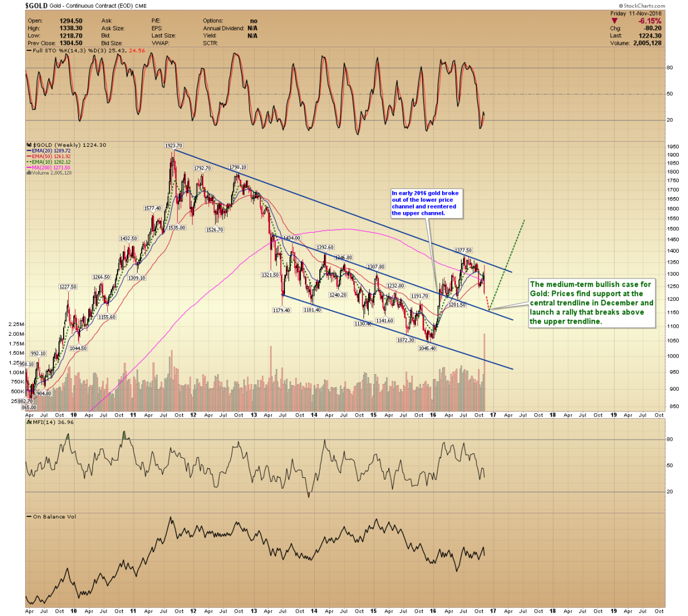Click the blue early-2016 breakout annotation
Viewport: 688px width, 616px height.
(425, 203)
